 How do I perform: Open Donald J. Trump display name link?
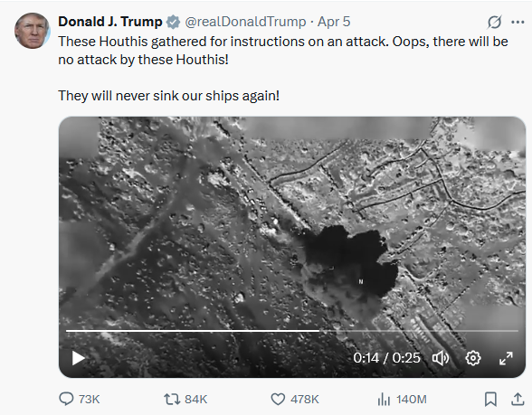click(110, 22)
